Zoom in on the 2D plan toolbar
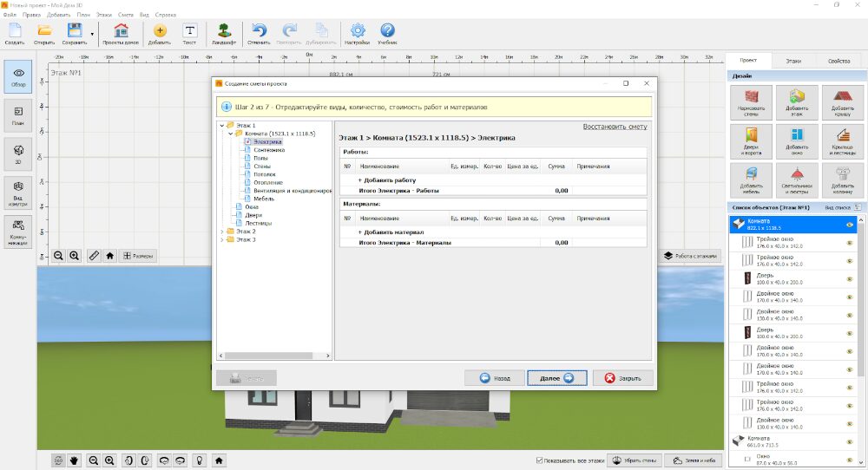The height and width of the screenshot is (470, 868). click(74, 256)
